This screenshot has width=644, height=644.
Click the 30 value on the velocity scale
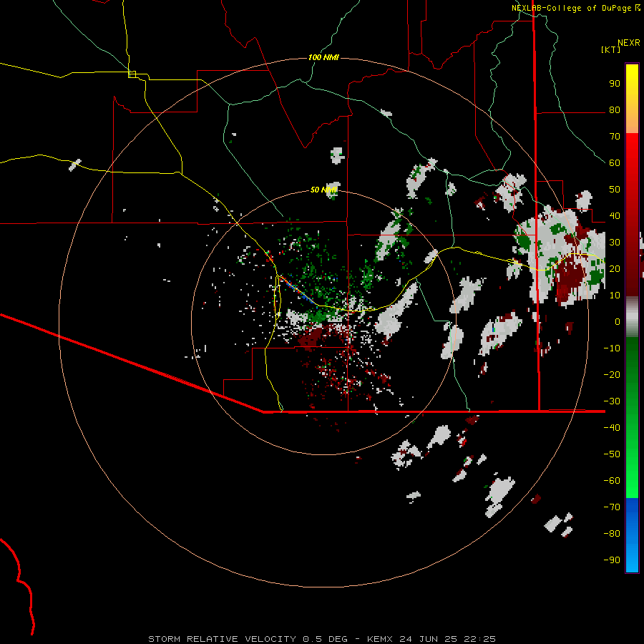615,243
